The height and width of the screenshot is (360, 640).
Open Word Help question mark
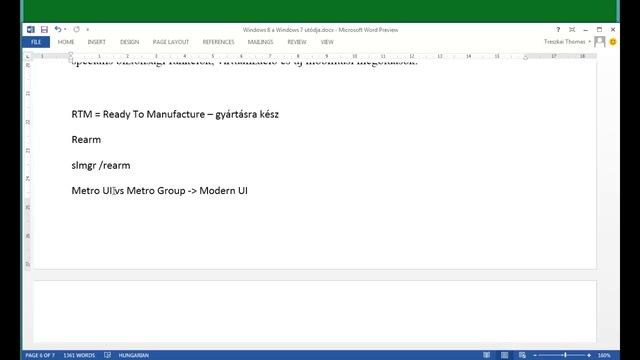click(x=558, y=29)
